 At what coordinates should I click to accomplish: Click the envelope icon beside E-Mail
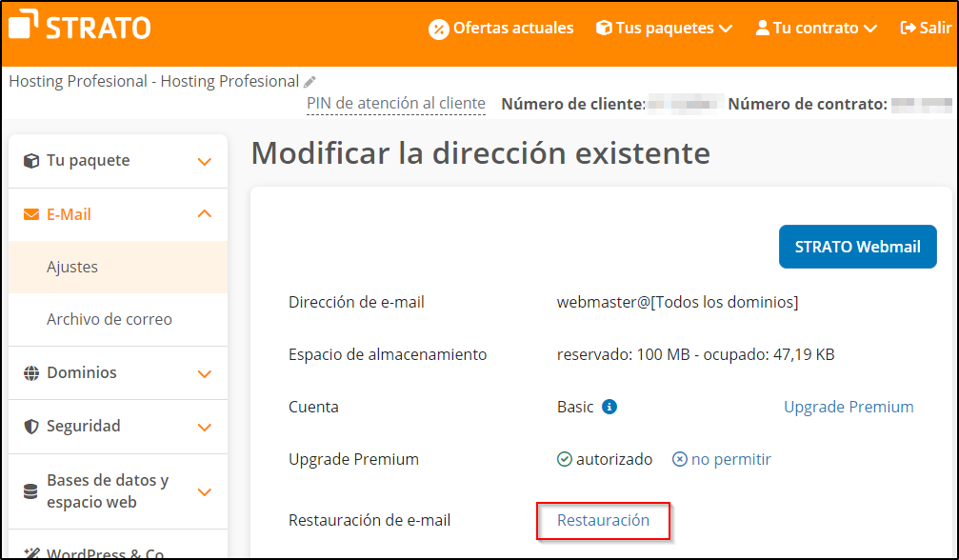pyautogui.click(x=30, y=214)
